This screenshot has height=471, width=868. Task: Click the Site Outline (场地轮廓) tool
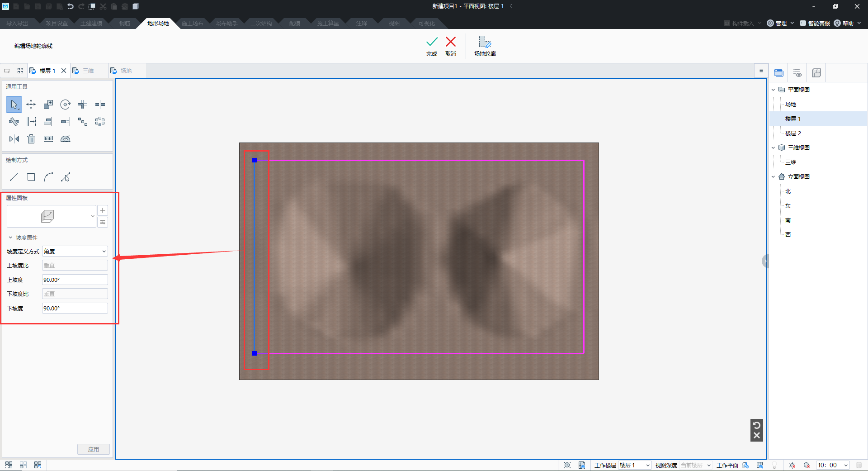click(x=485, y=46)
